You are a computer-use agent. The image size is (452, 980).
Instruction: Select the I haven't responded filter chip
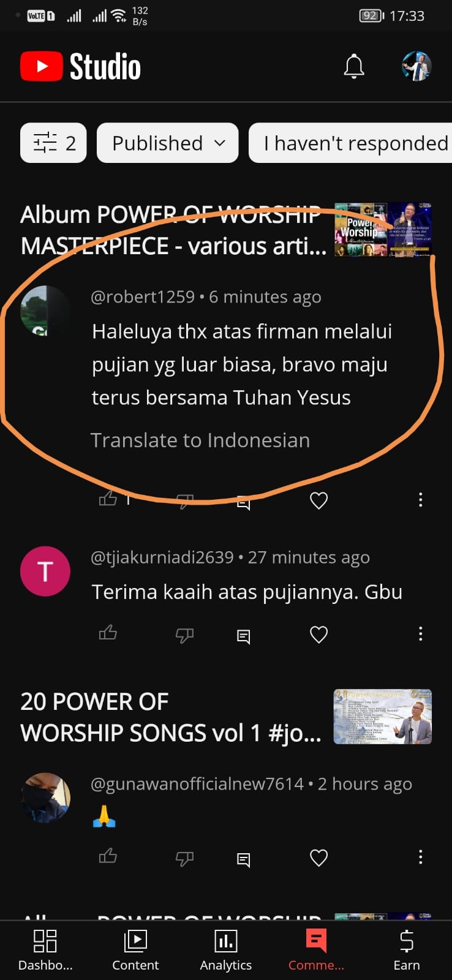click(350, 143)
